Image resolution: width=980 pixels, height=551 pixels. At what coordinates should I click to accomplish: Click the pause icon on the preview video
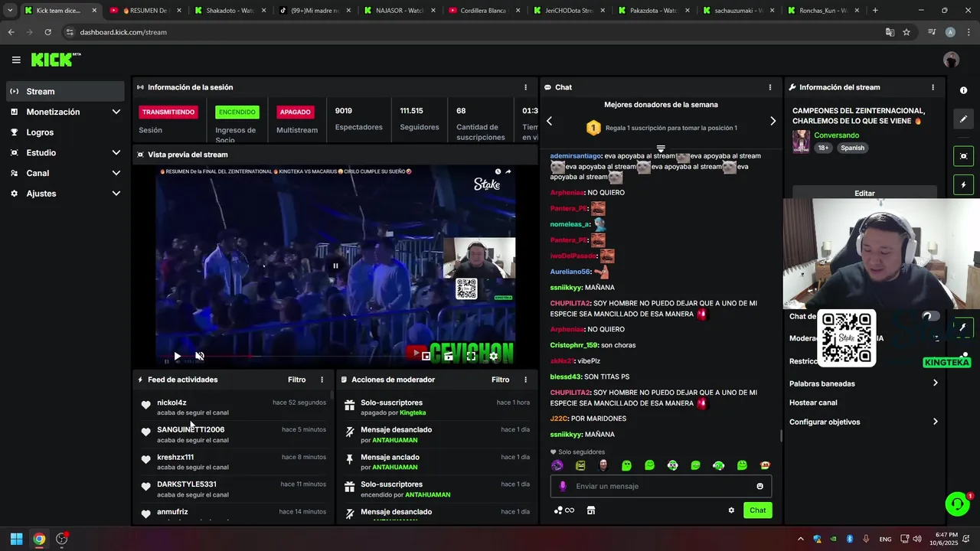[x=335, y=266]
